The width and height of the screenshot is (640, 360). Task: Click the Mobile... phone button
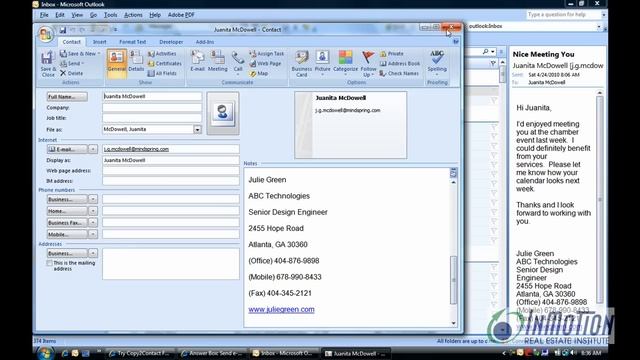[x=67, y=234]
